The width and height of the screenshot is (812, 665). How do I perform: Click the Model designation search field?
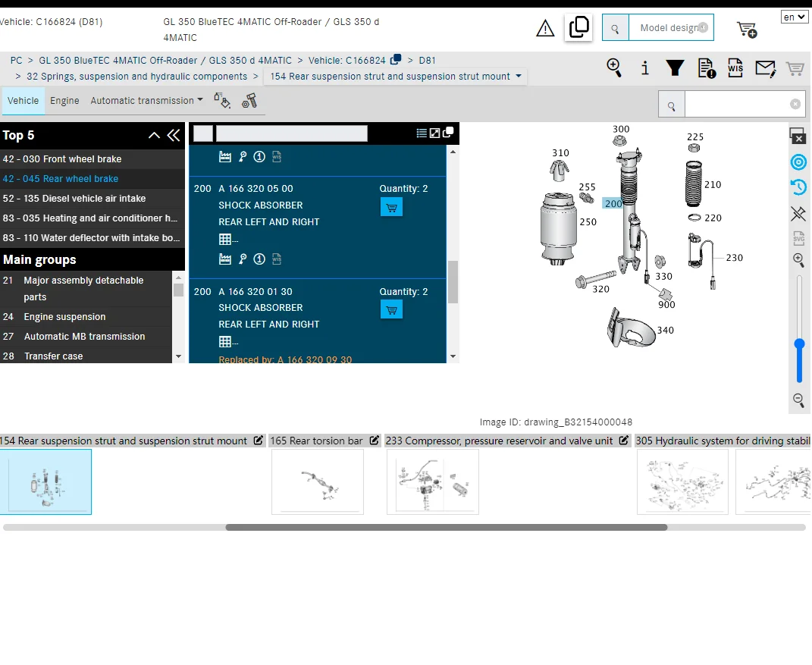pos(671,27)
